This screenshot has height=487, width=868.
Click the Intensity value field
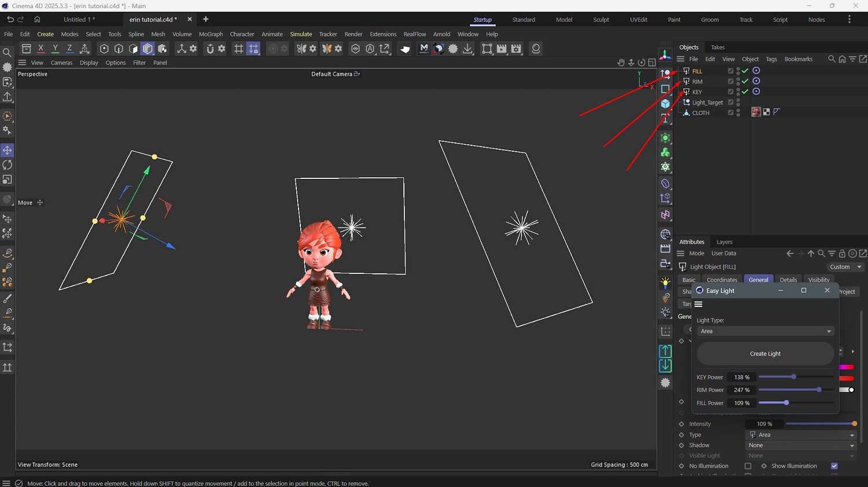click(764, 424)
